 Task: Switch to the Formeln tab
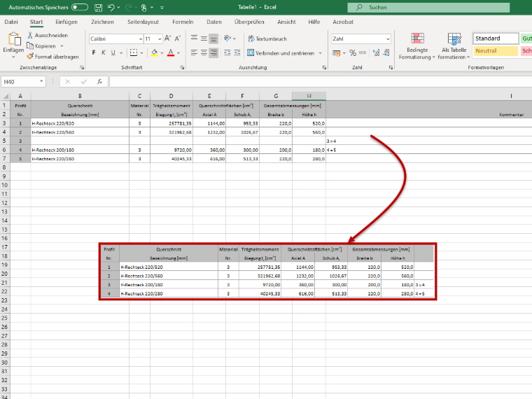coord(183,22)
